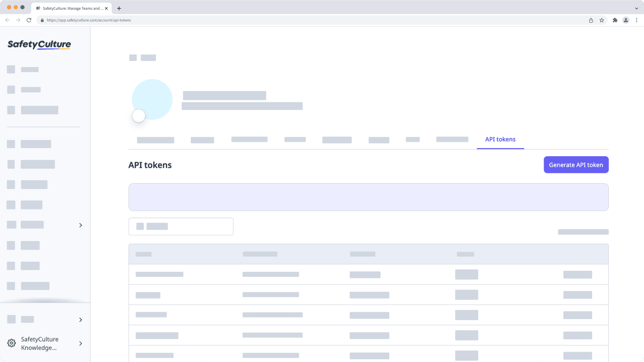Open a new browser tab with the plus button
The image size is (644, 362).
click(x=119, y=8)
